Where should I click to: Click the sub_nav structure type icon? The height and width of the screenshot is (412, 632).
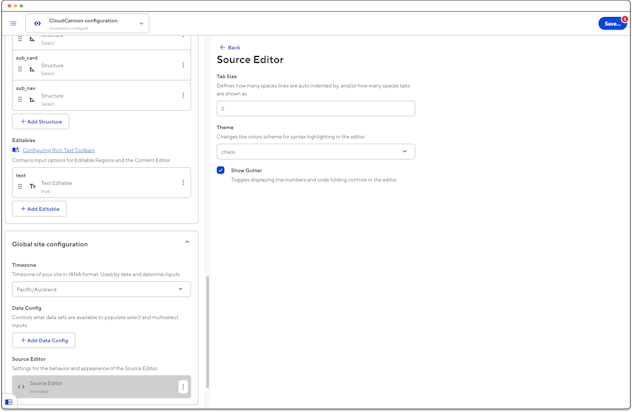[x=32, y=100]
